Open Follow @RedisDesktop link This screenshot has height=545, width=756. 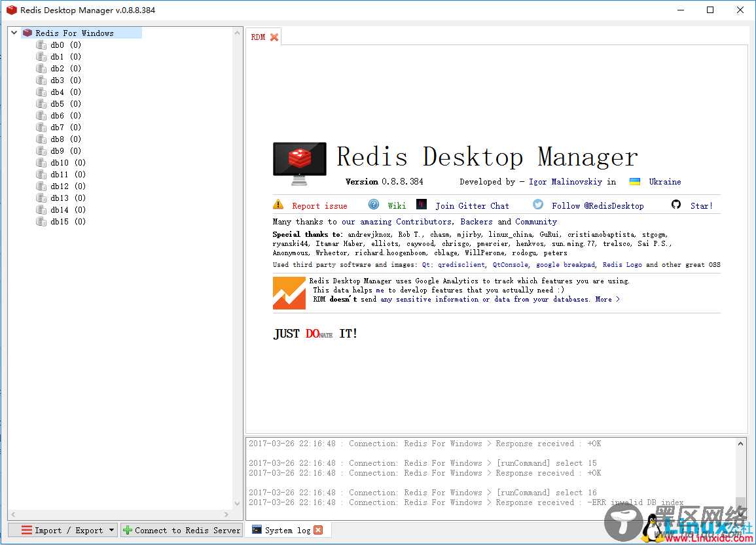click(598, 205)
